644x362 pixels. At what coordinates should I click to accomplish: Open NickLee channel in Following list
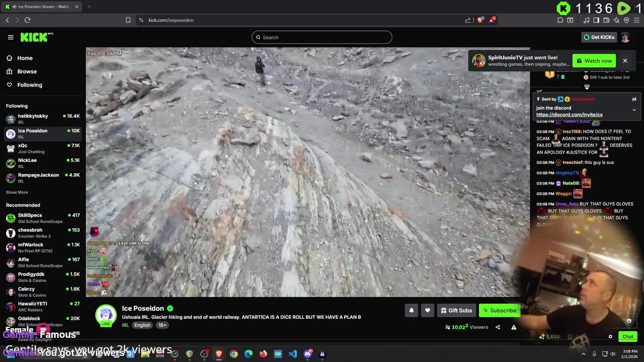pos(43,163)
